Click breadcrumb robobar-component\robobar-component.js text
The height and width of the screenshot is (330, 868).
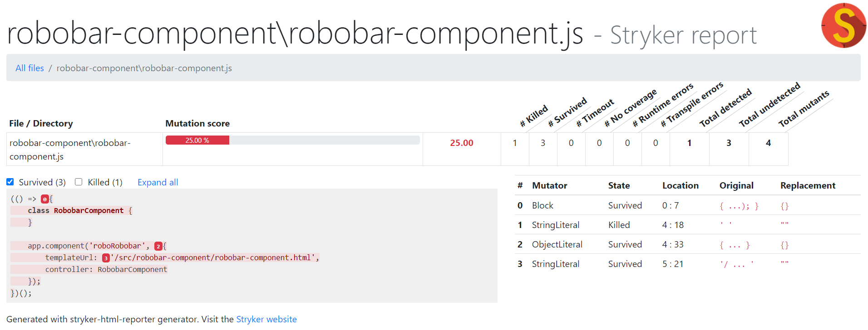pyautogui.click(x=144, y=68)
